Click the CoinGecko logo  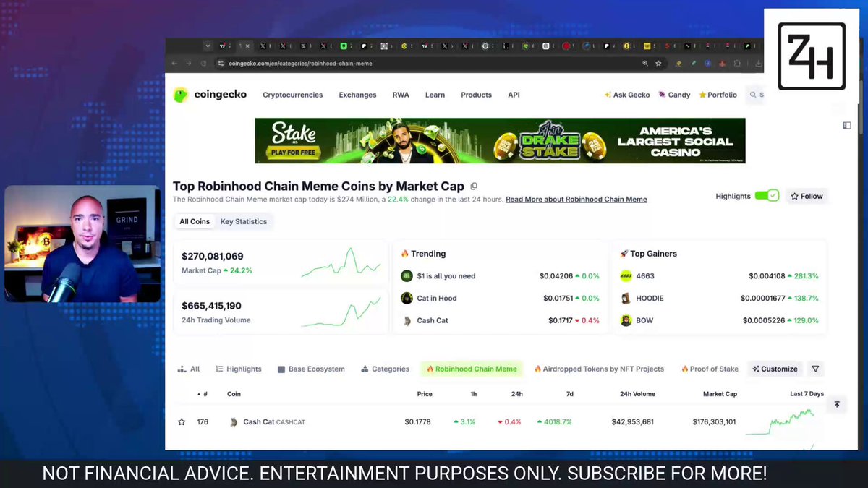tap(209, 95)
